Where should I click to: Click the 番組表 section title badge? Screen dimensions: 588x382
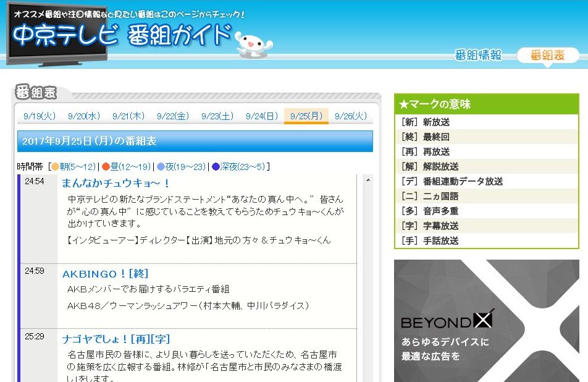click(x=36, y=92)
